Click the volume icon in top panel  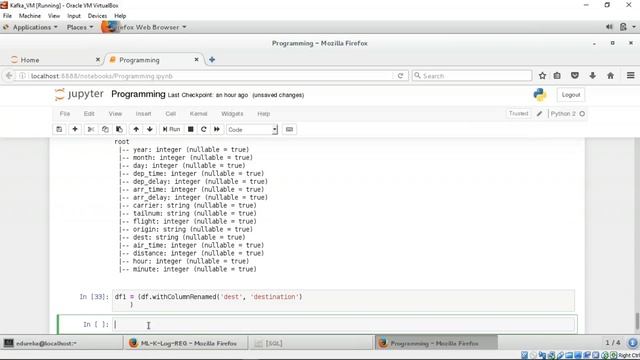(609, 27)
